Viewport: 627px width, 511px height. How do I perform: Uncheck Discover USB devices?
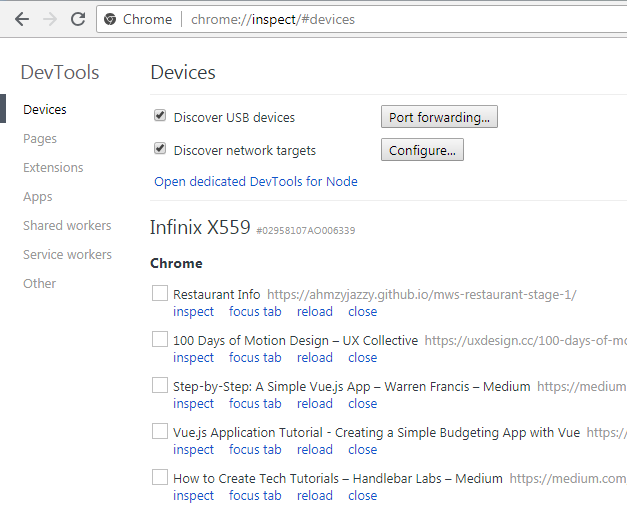coord(160,116)
